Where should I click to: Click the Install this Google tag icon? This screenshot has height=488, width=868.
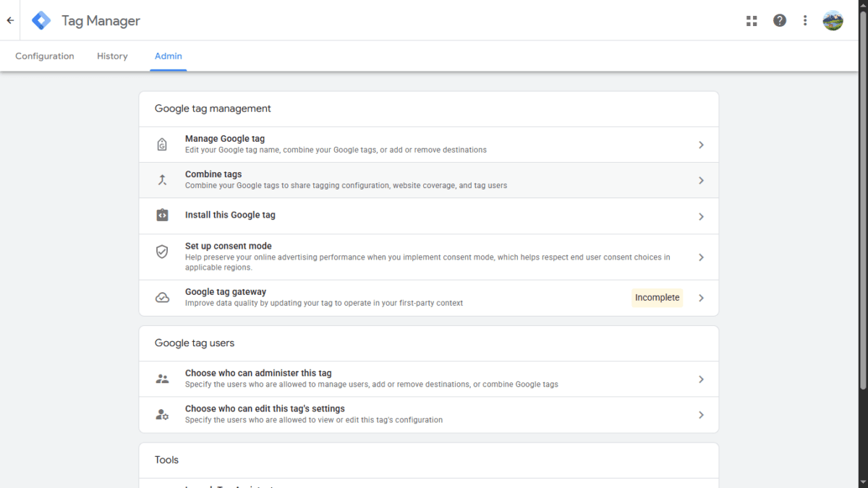coord(162,215)
